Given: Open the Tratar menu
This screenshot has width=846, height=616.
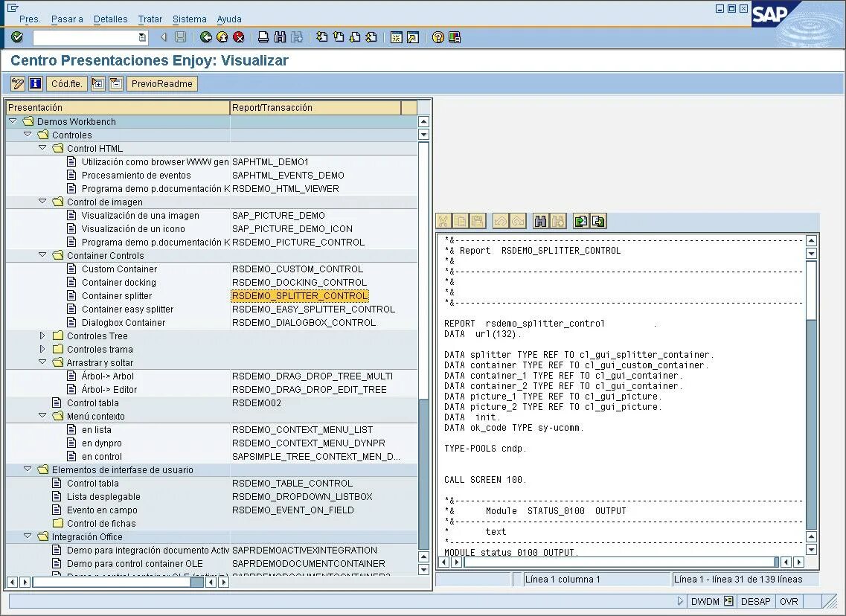Looking at the screenshot, I should point(150,19).
